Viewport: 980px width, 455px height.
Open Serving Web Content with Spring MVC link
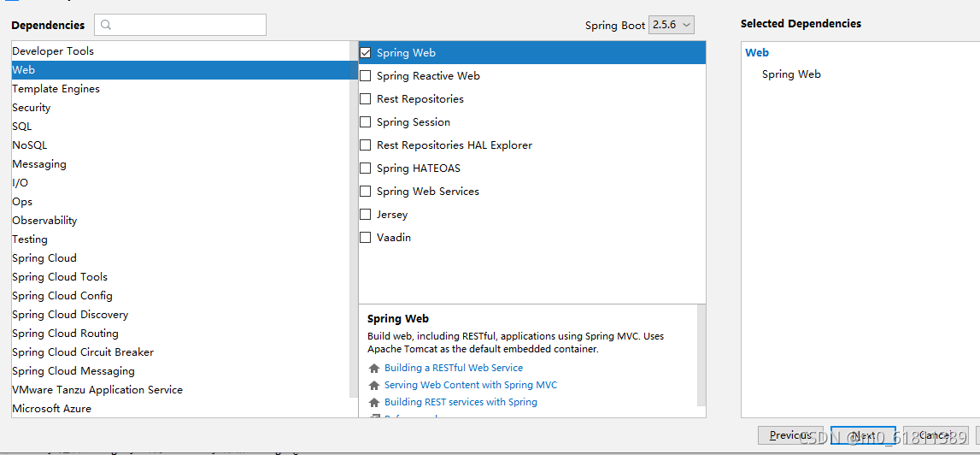click(x=471, y=385)
